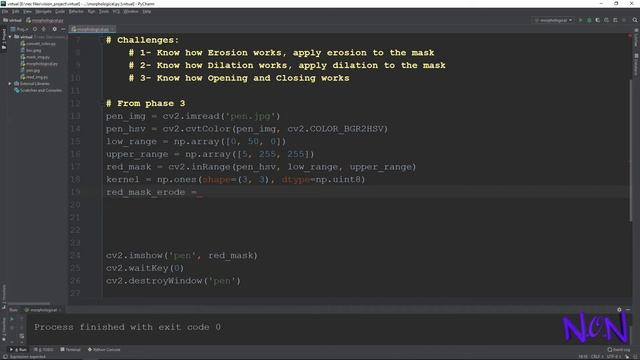Run the morphological script with green play

(x=580, y=20)
